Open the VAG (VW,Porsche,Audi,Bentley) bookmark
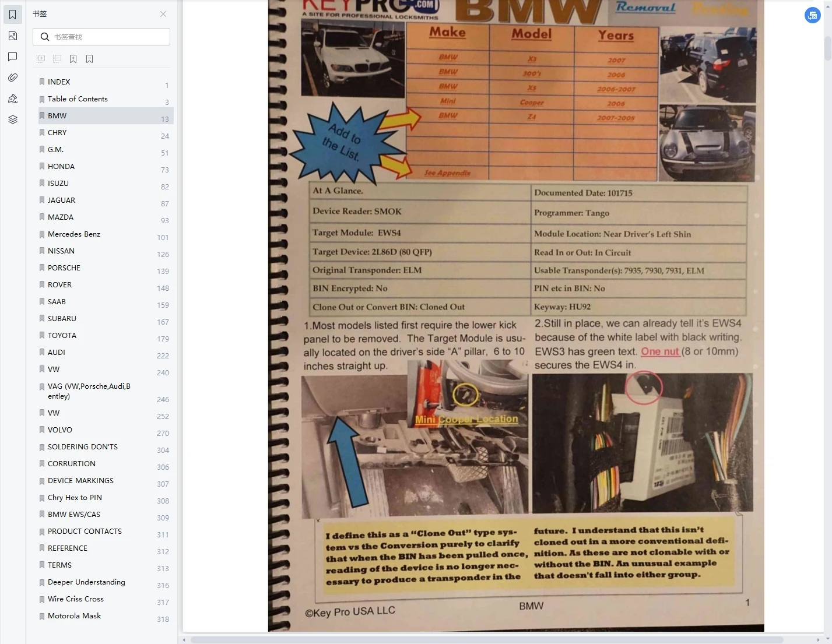 (106, 391)
